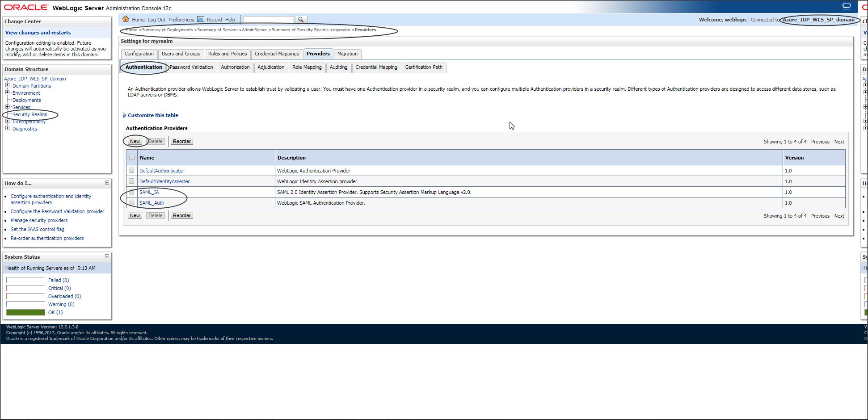The image size is (868, 420).
Task: Select the Auditing subtab
Action: (x=338, y=67)
